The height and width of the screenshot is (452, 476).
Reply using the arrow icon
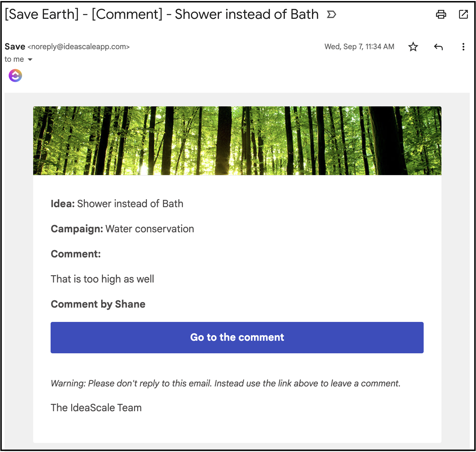click(438, 47)
